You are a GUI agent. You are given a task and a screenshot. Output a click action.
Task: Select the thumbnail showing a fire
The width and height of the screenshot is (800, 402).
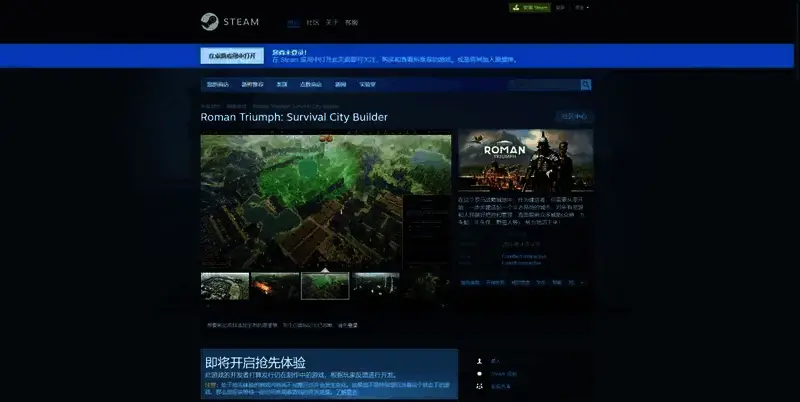(275, 286)
